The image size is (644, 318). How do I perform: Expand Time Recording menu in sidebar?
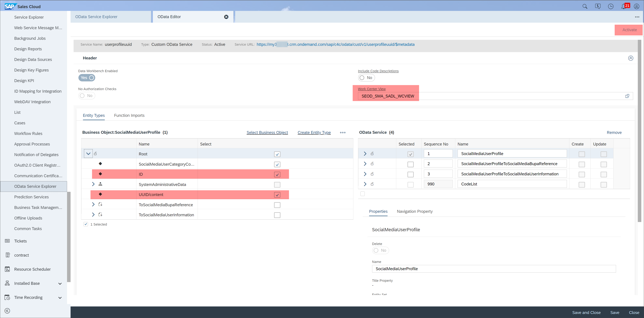click(60, 298)
